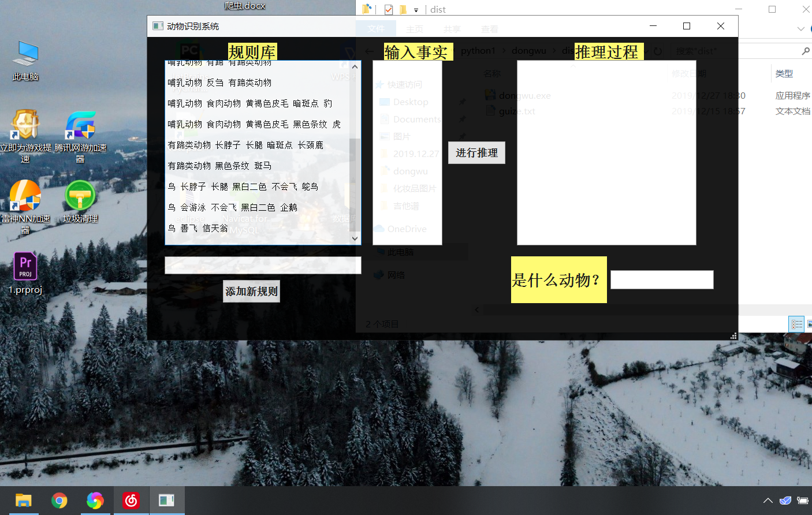
Task: Focus the new rule input field above 添加新规则
Action: tap(263, 266)
